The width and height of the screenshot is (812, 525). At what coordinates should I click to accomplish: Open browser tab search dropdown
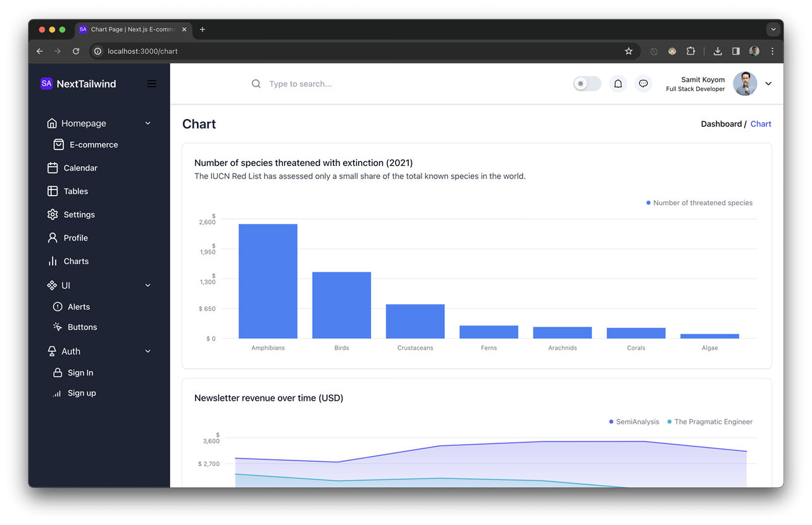coord(773,29)
